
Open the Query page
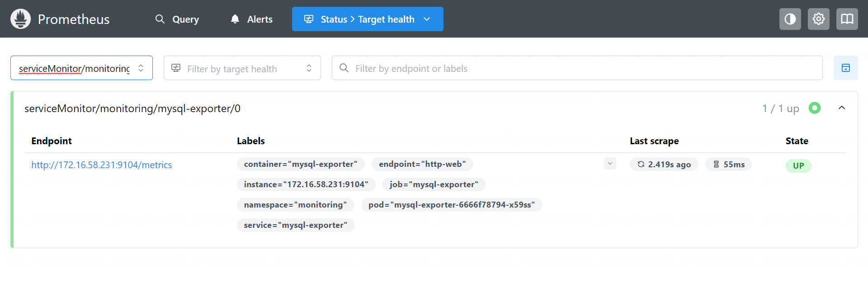(177, 19)
